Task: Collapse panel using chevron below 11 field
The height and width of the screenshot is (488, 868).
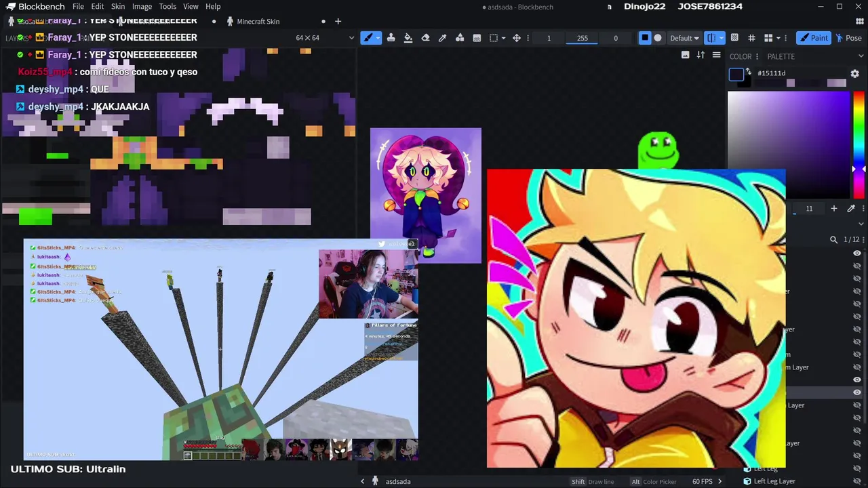Action: [861, 223]
